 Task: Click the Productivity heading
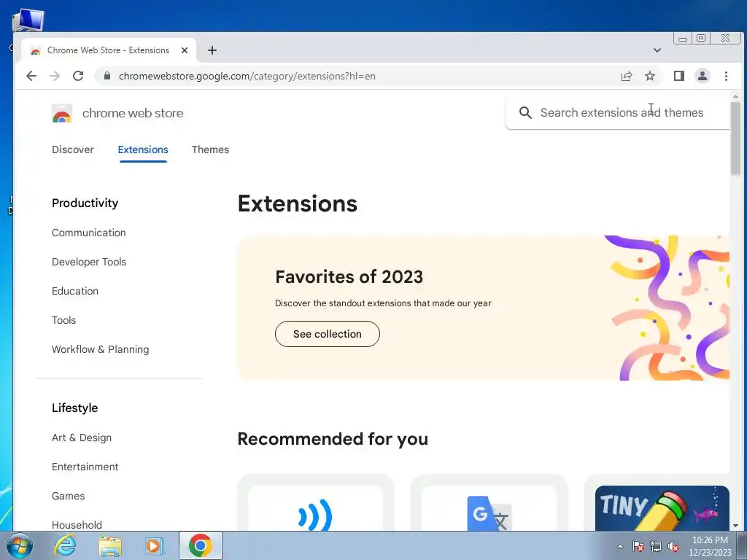85,203
